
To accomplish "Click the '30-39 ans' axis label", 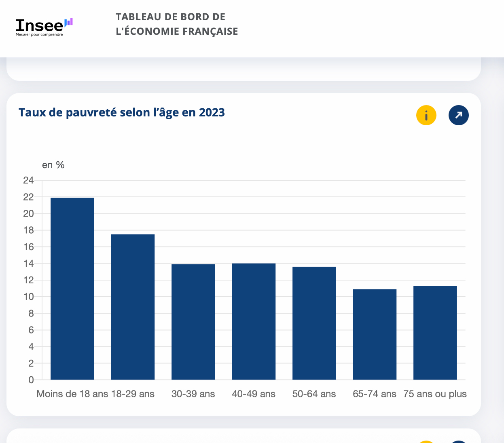I will click(193, 394).
